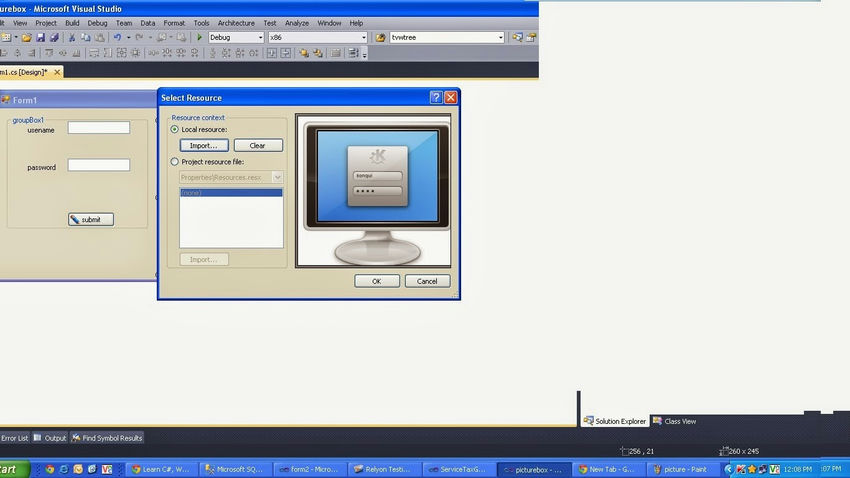
Task: Click the Paste toolbar icon
Action: pyautogui.click(x=100, y=37)
